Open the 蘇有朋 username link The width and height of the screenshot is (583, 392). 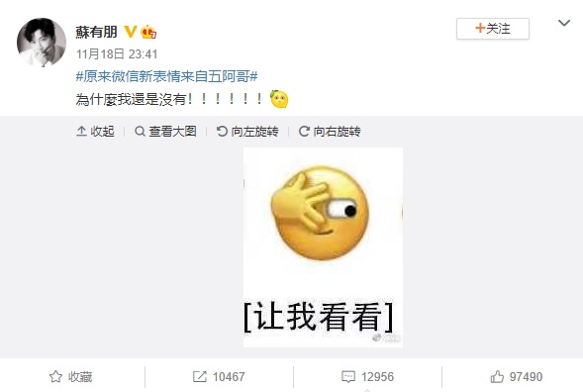click(x=97, y=32)
